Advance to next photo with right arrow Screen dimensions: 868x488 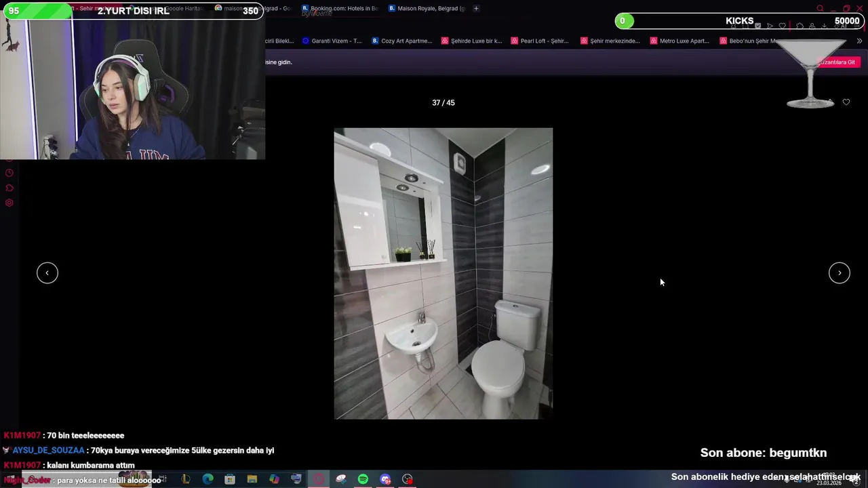840,272
